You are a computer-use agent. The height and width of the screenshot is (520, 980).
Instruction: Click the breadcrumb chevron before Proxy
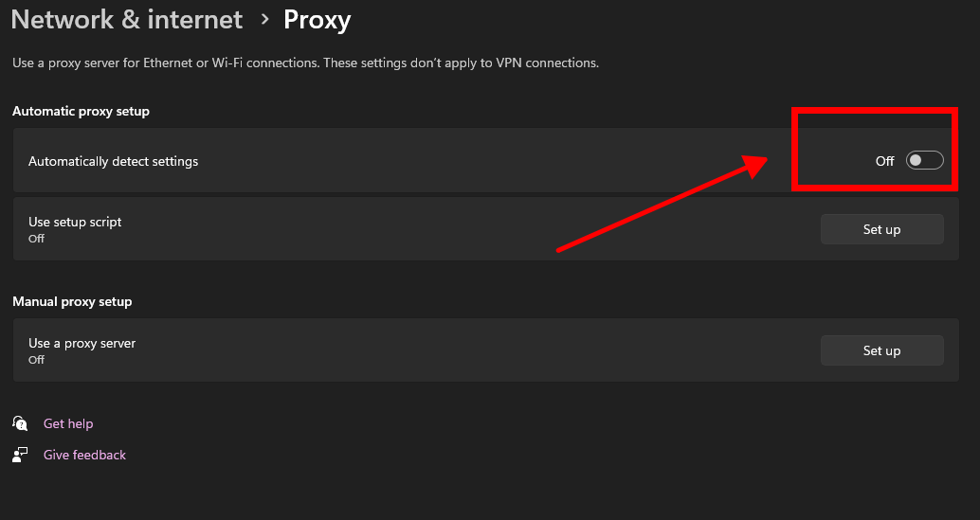[265, 19]
